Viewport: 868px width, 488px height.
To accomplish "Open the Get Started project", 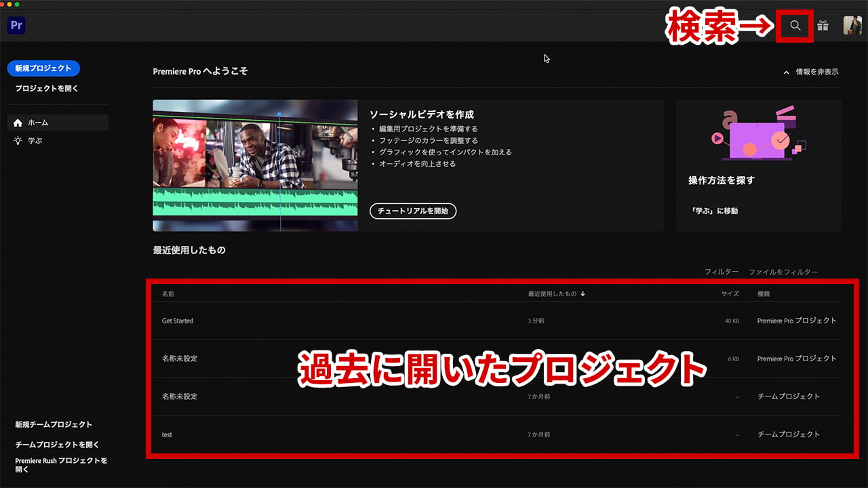I will pos(497,321).
